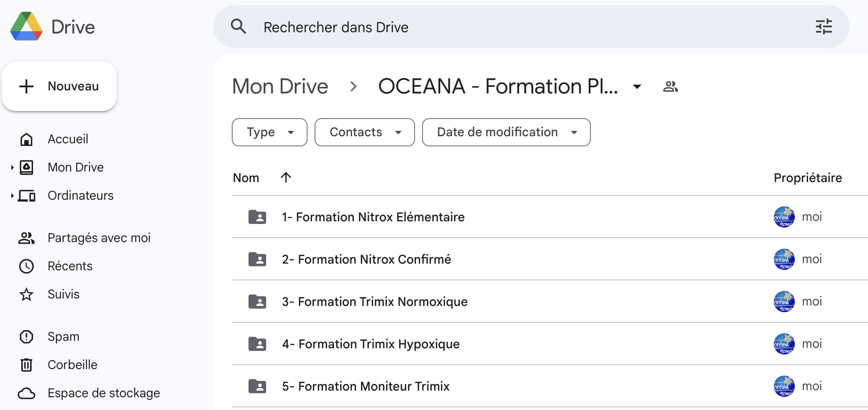Click owner avatar in Nitrox Confirmé row

784,259
